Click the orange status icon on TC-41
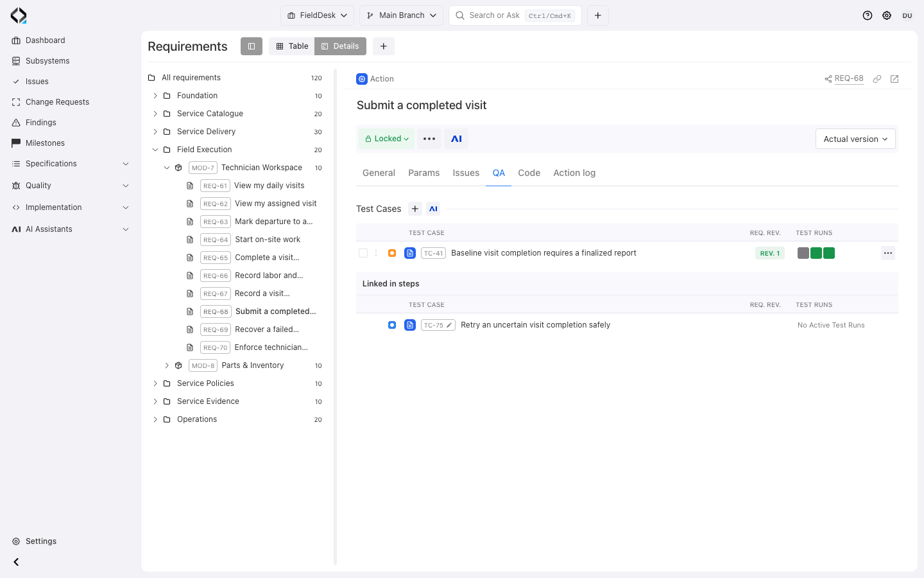The image size is (924, 578). click(392, 253)
